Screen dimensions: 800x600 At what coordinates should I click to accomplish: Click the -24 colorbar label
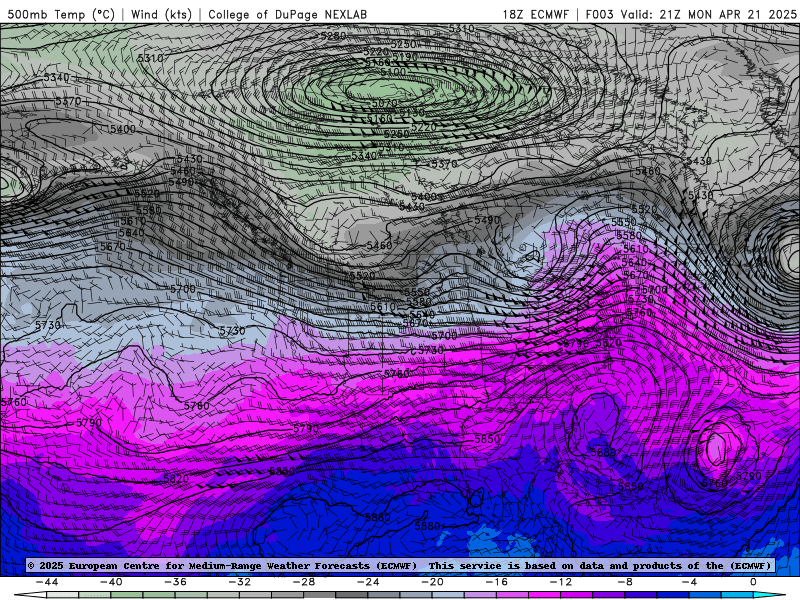[368, 582]
